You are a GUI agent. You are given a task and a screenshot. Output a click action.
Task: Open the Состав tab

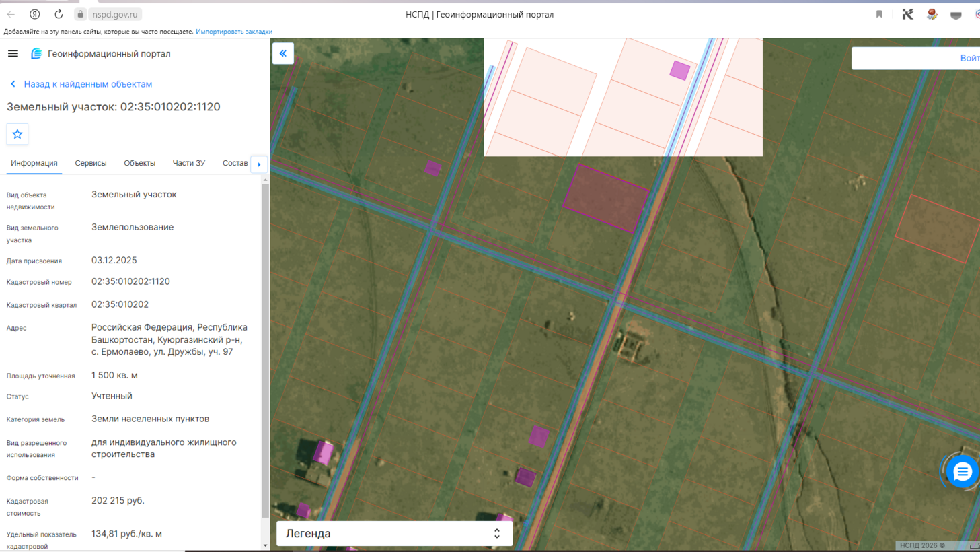[235, 163]
